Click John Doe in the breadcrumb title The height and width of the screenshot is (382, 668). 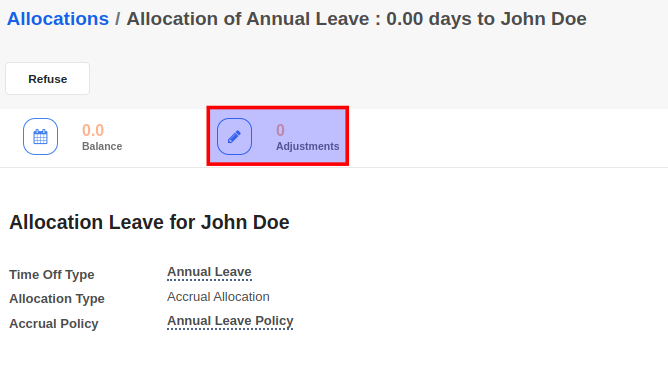coord(544,19)
